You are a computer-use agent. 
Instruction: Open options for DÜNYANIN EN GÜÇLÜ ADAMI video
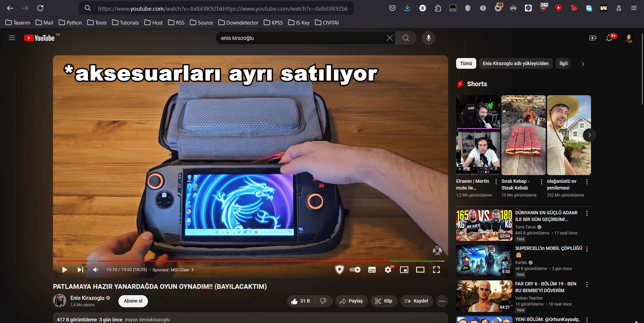click(587, 213)
